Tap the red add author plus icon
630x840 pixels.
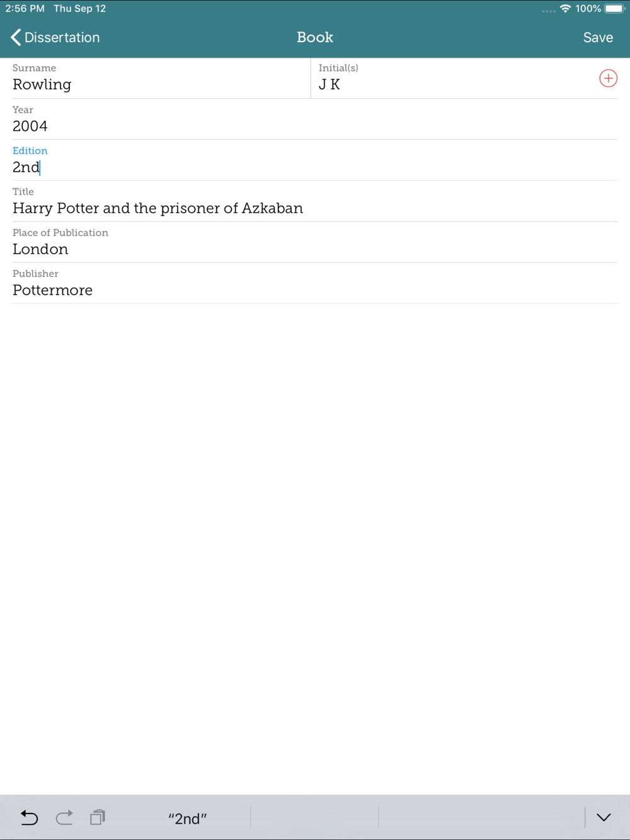point(608,78)
